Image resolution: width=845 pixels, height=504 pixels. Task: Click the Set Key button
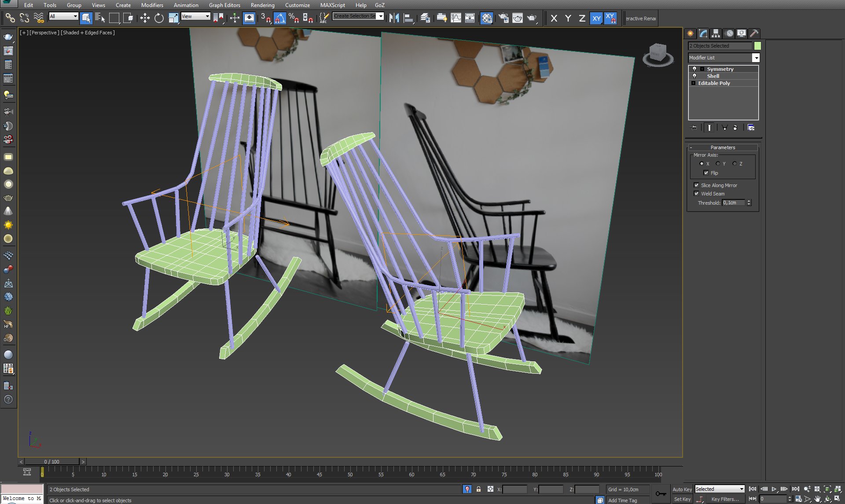point(682,499)
